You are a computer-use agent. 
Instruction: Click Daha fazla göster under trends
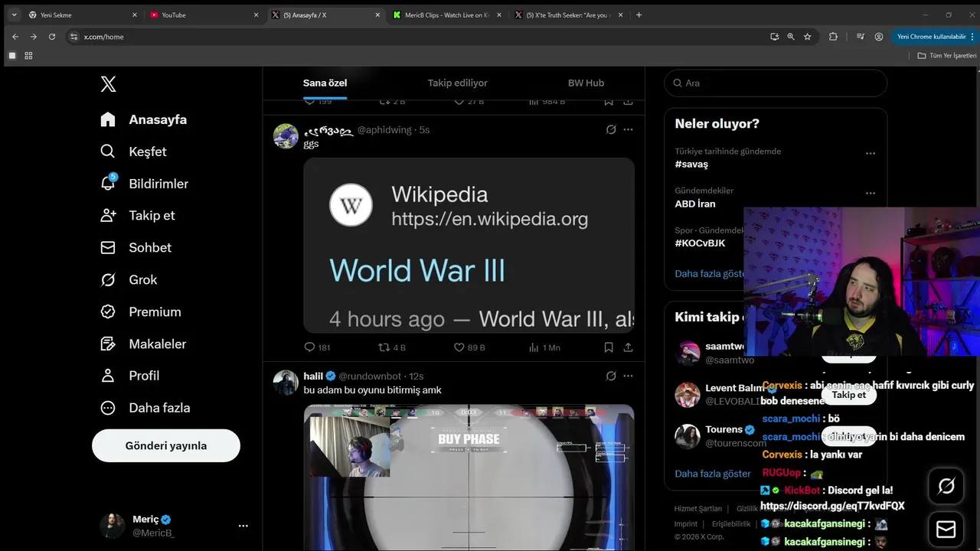(710, 273)
